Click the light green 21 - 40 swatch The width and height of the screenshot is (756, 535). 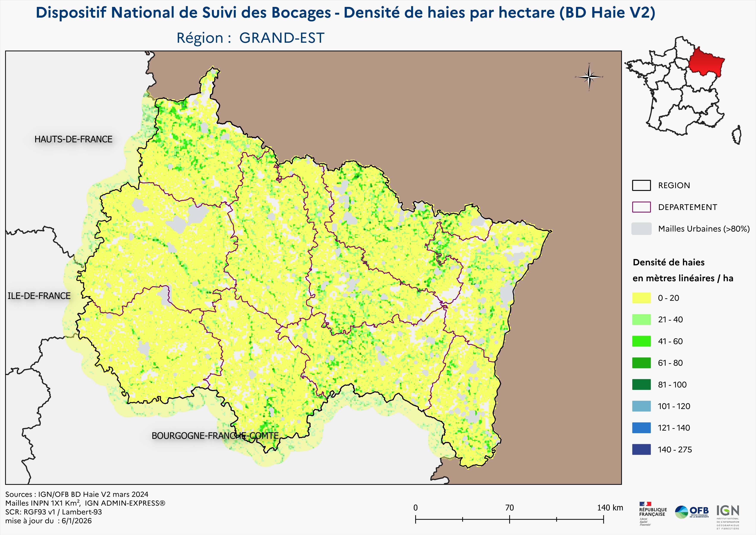pyautogui.click(x=641, y=319)
